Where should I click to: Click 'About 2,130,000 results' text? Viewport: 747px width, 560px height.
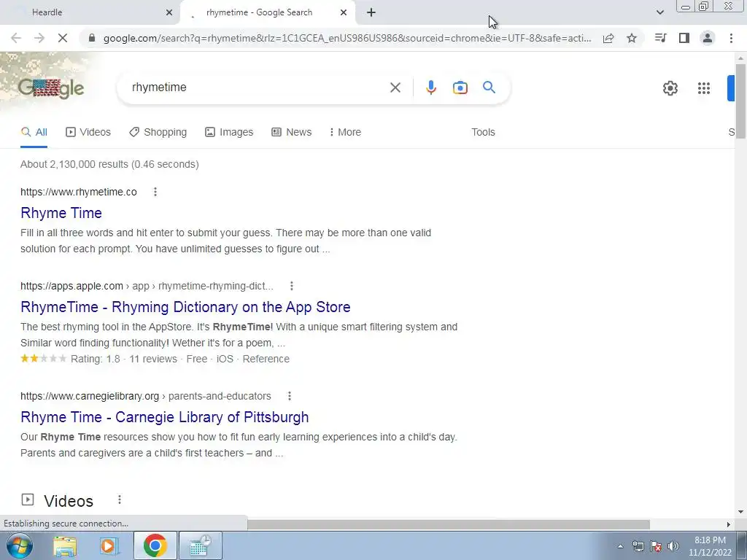[75, 164]
